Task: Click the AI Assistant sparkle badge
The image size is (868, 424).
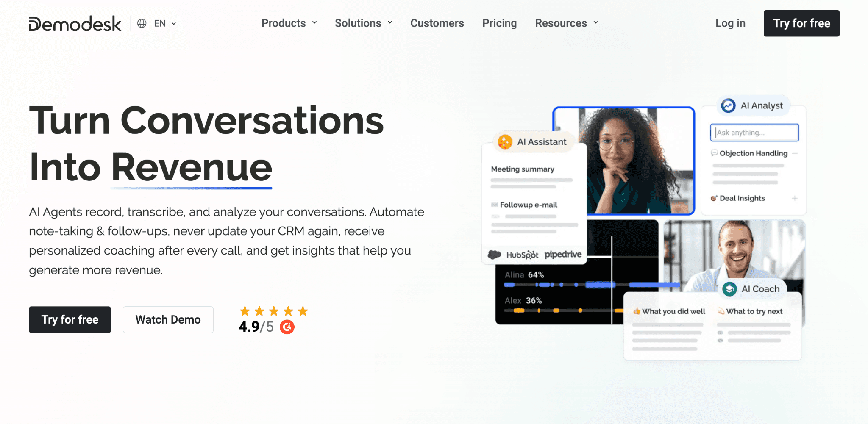Action: point(504,141)
